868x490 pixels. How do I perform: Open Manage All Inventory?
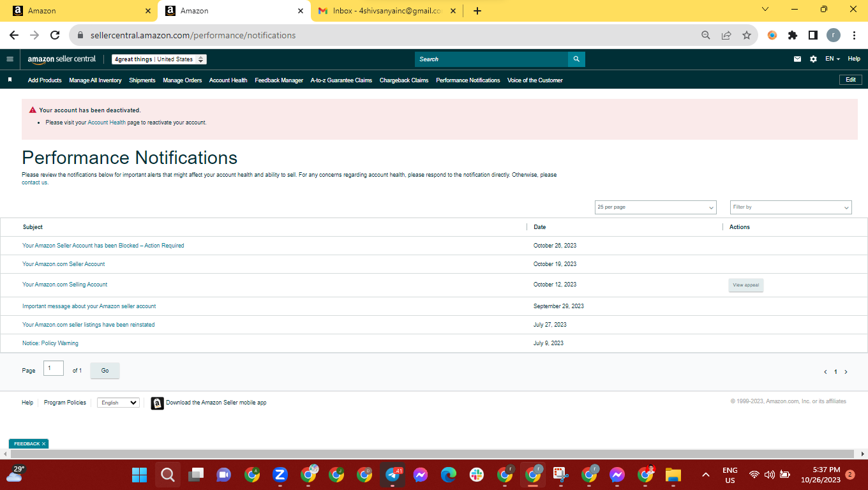coord(95,80)
